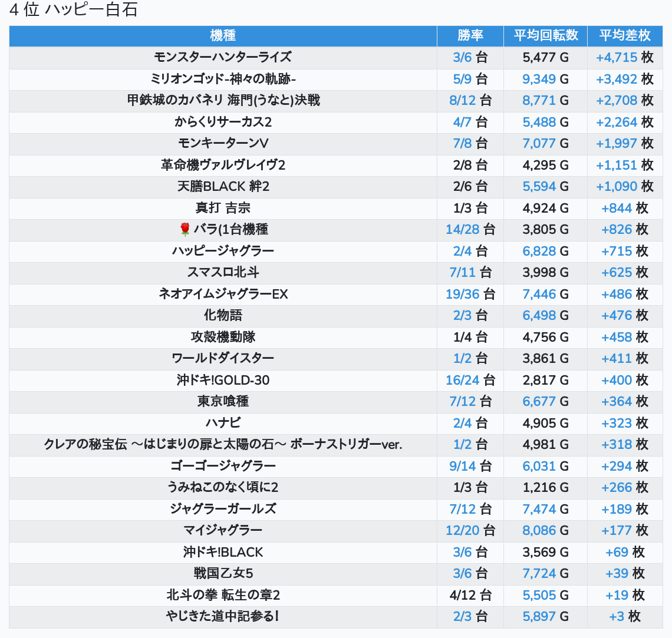672x638 pixels.
Task: Click the rose icon beside バラ(1台機種
Action: point(185,230)
